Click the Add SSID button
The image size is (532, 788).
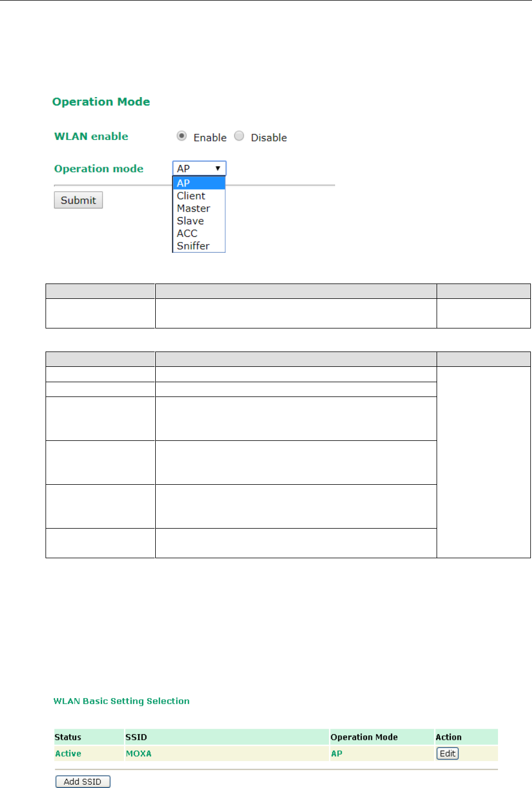[x=83, y=781]
